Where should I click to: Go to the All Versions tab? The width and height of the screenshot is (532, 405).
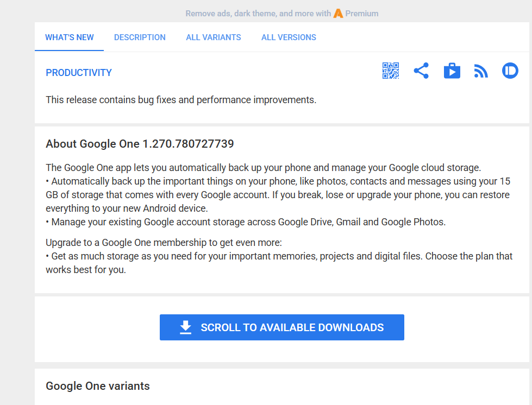coord(289,37)
